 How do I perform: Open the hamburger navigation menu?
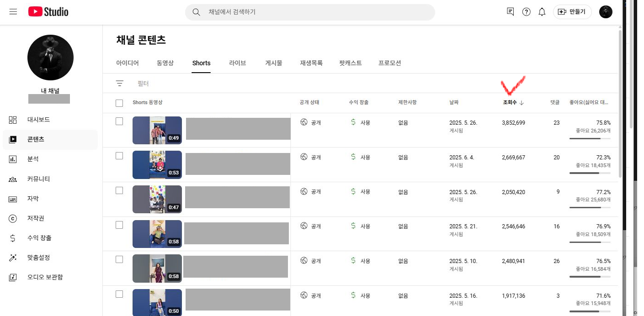pos(13,12)
